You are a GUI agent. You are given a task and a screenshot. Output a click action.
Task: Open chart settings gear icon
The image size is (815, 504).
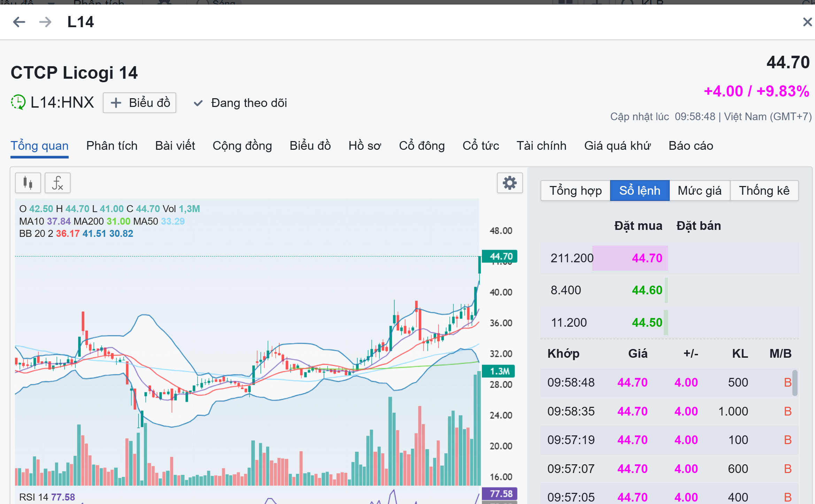pyautogui.click(x=509, y=183)
